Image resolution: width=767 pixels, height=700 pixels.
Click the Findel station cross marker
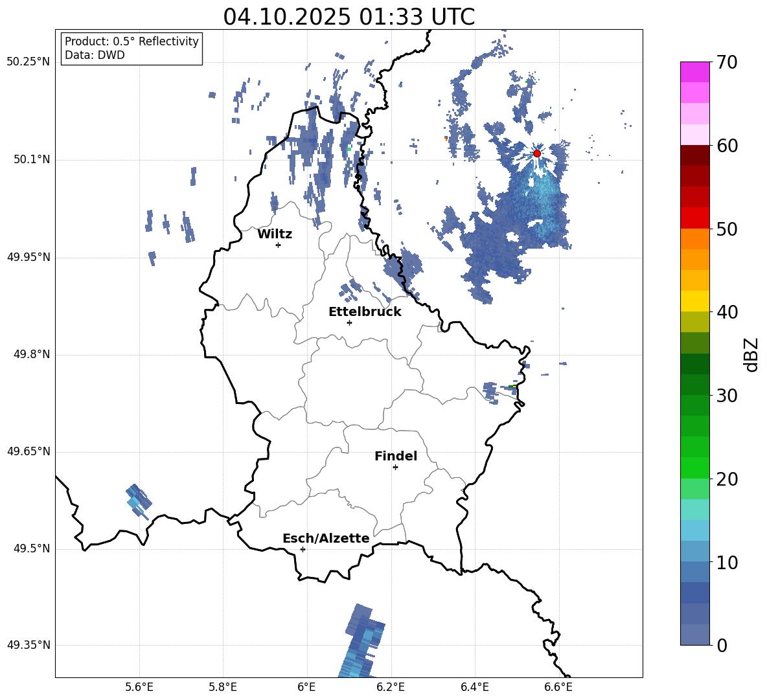[x=395, y=468]
